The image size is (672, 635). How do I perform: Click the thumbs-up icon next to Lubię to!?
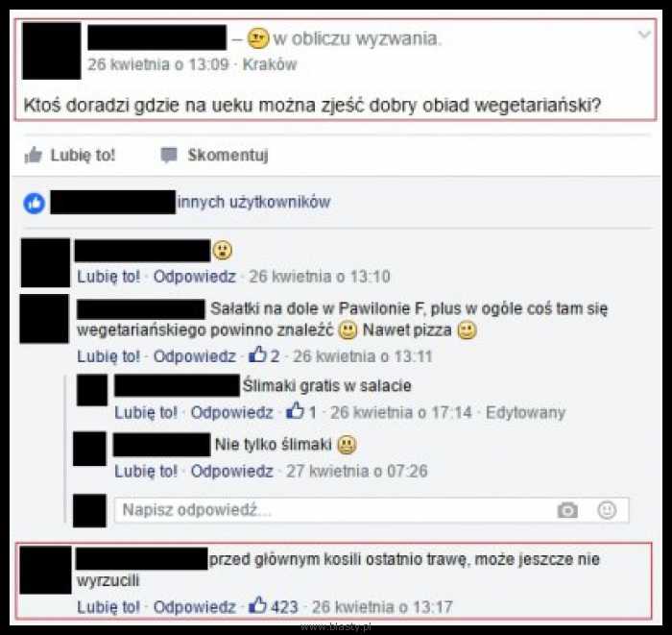click(x=33, y=155)
